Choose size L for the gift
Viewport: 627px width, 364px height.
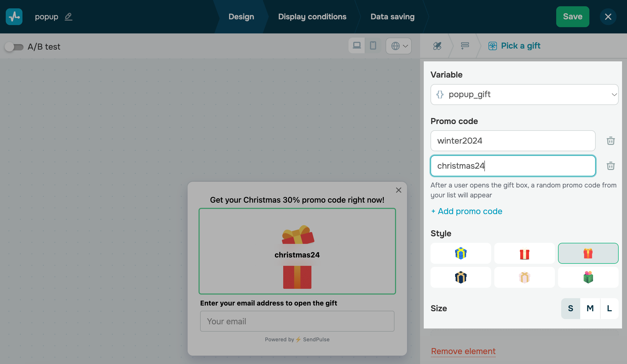[x=609, y=308]
